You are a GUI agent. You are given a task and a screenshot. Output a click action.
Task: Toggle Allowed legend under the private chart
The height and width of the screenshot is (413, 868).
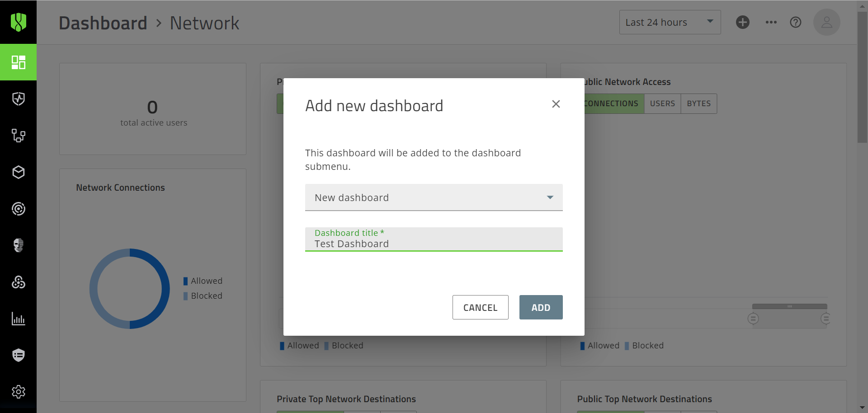click(299, 346)
